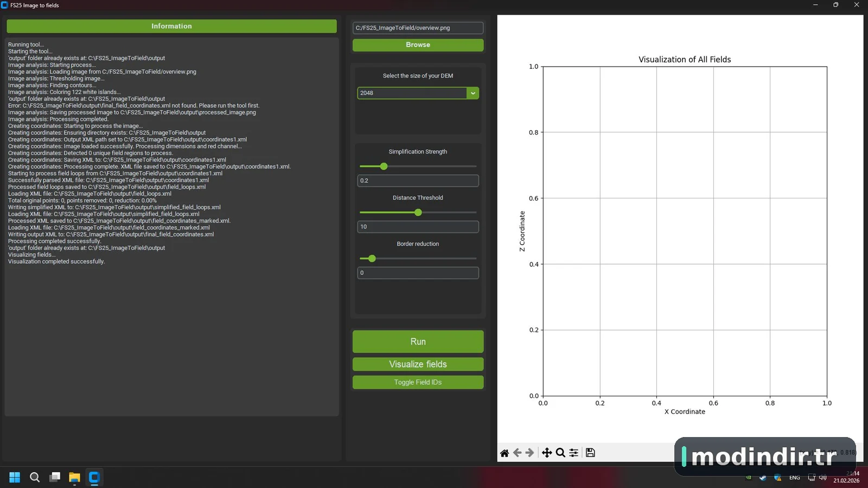Go forward to next plot view
This screenshot has height=488, width=868.
(530, 453)
